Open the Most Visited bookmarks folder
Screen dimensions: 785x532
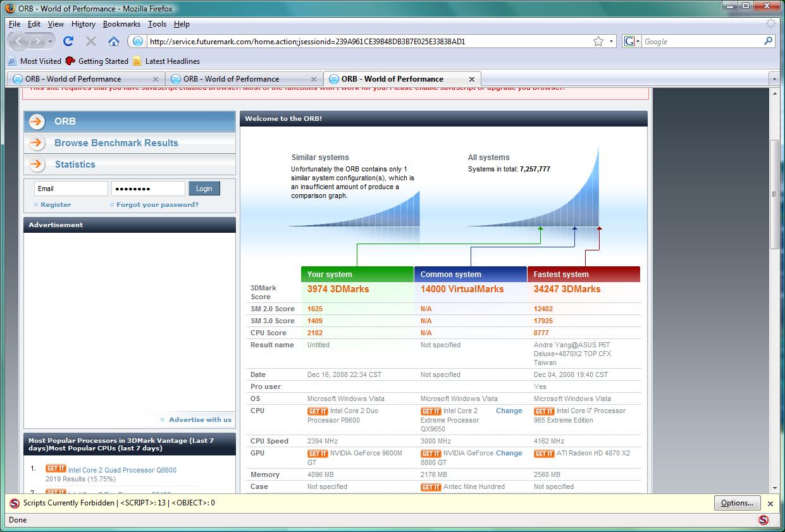pos(35,61)
